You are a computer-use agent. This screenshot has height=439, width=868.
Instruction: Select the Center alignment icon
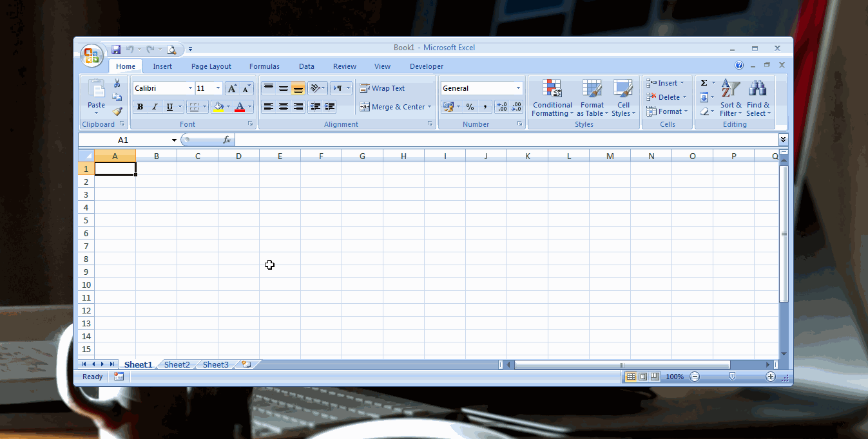pos(283,107)
